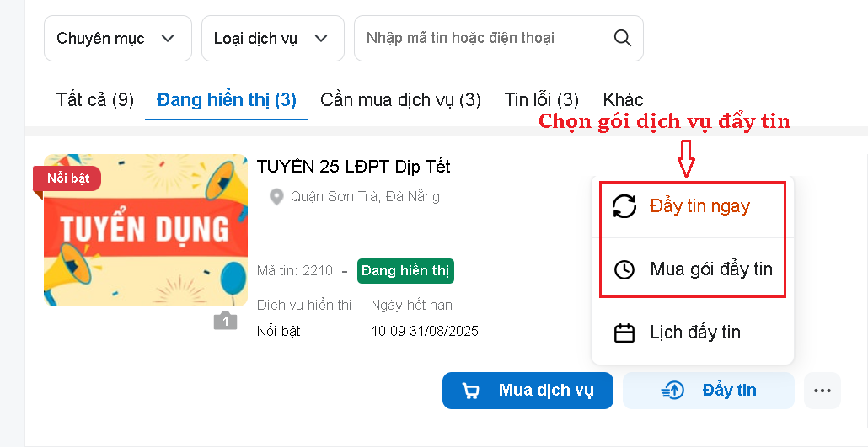This screenshot has height=447, width=868.
Task: Open the three-dots more options button
Action: (x=822, y=391)
